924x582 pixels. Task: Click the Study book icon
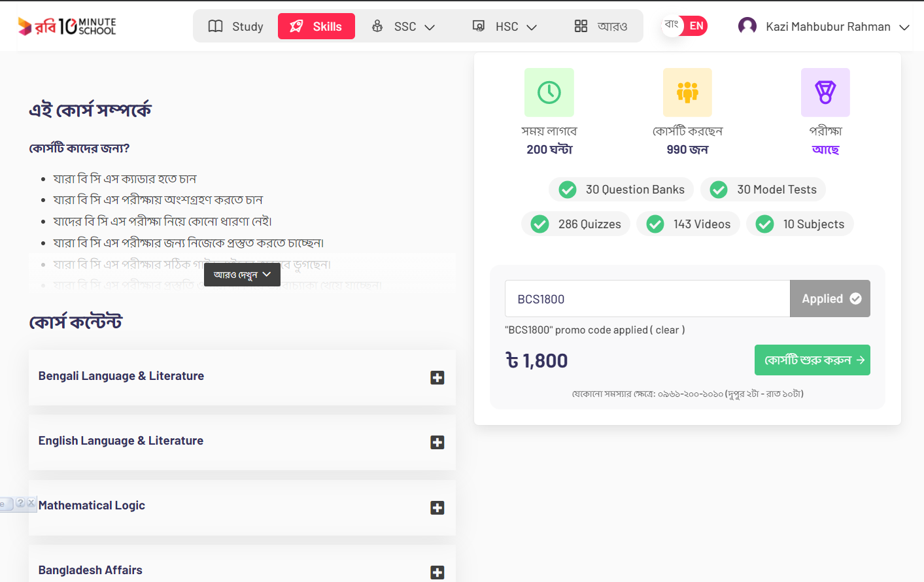215,26
